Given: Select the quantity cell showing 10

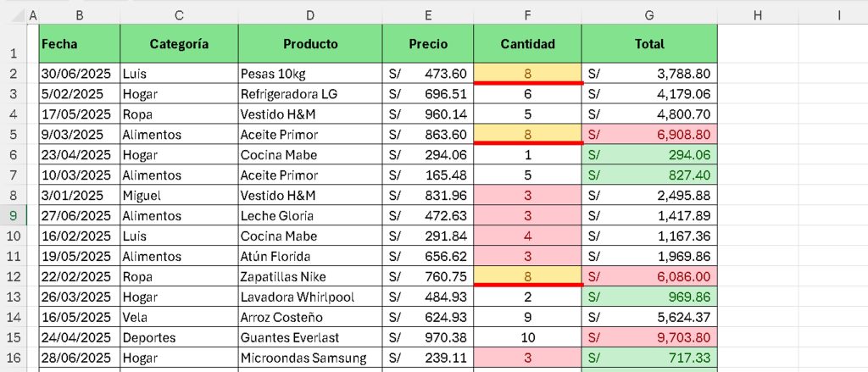Looking at the screenshot, I should coord(527,337).
